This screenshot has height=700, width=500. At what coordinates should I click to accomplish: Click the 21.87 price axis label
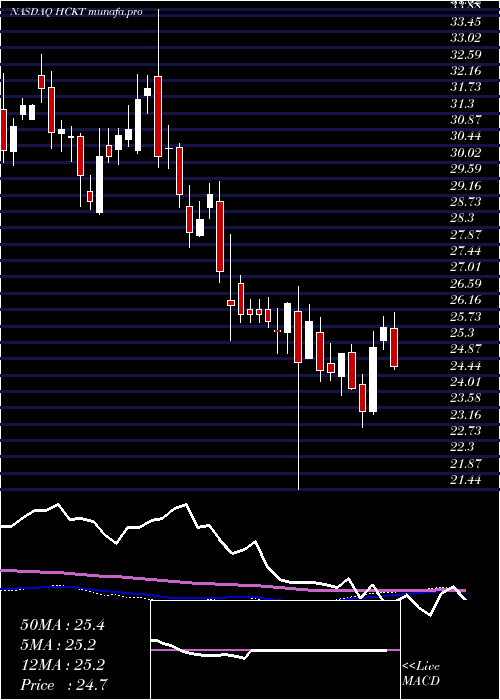click(466, 464)
